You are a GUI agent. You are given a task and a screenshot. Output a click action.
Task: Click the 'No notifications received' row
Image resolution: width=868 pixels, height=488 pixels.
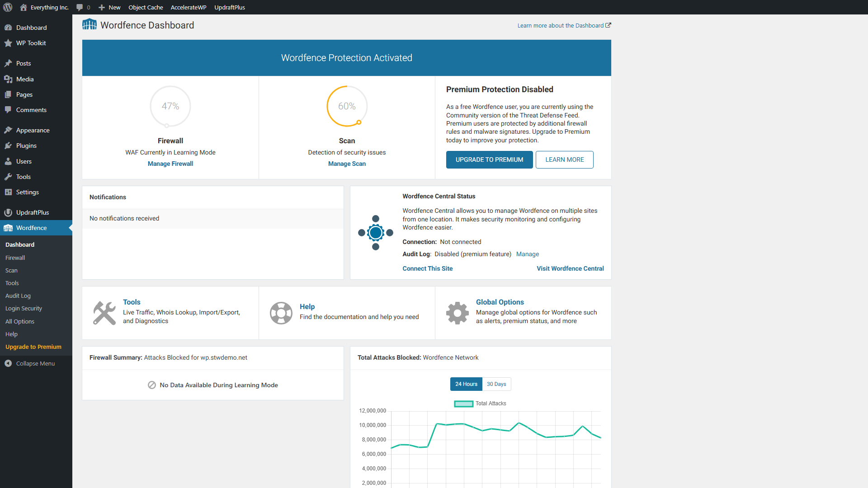[x=213, y=218]
